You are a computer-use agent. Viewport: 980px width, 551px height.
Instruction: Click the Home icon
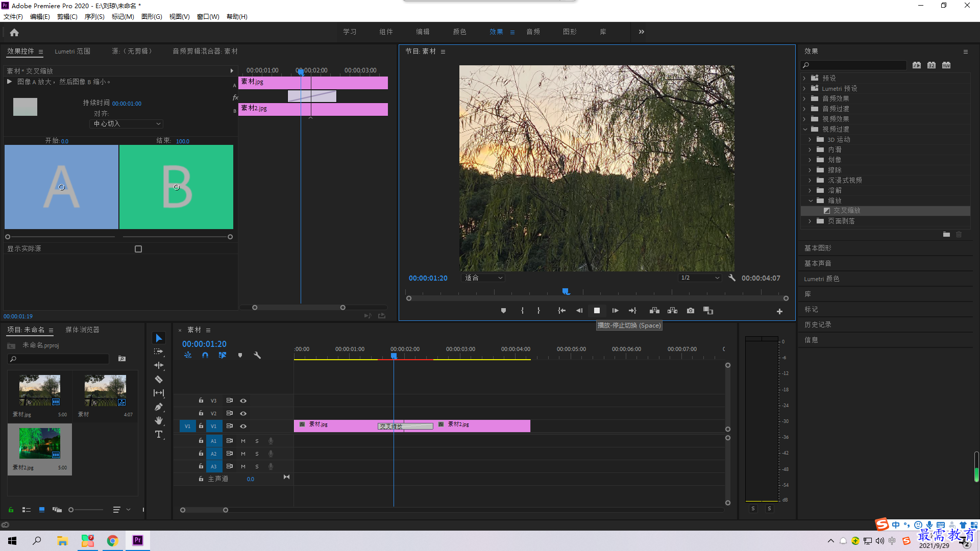coord(14,32)
